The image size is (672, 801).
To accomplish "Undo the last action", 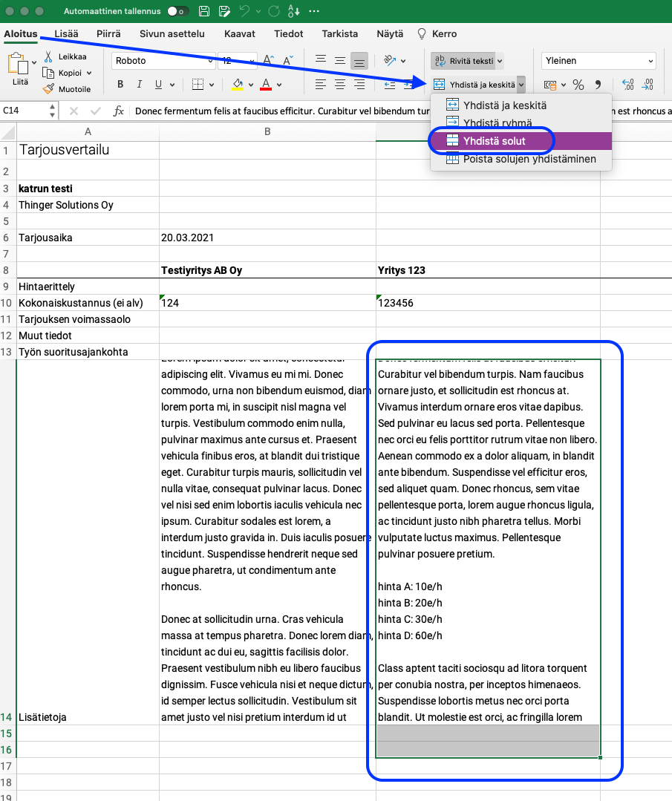I will tap(245, 11).
